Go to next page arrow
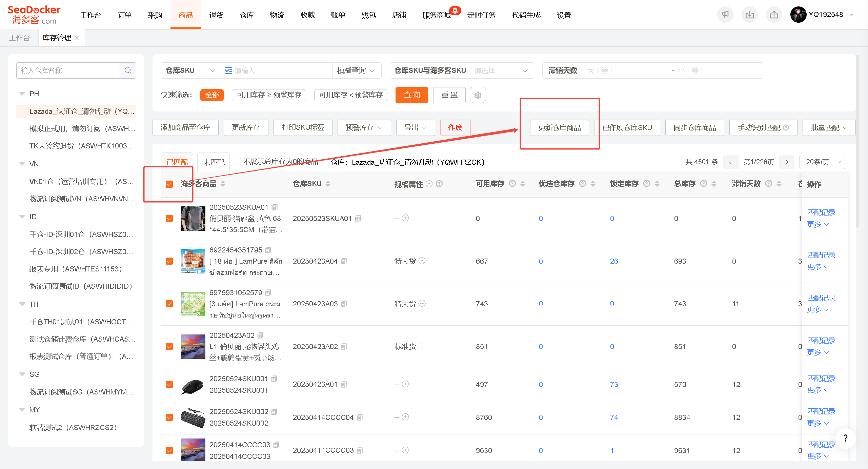 point(787,162)
